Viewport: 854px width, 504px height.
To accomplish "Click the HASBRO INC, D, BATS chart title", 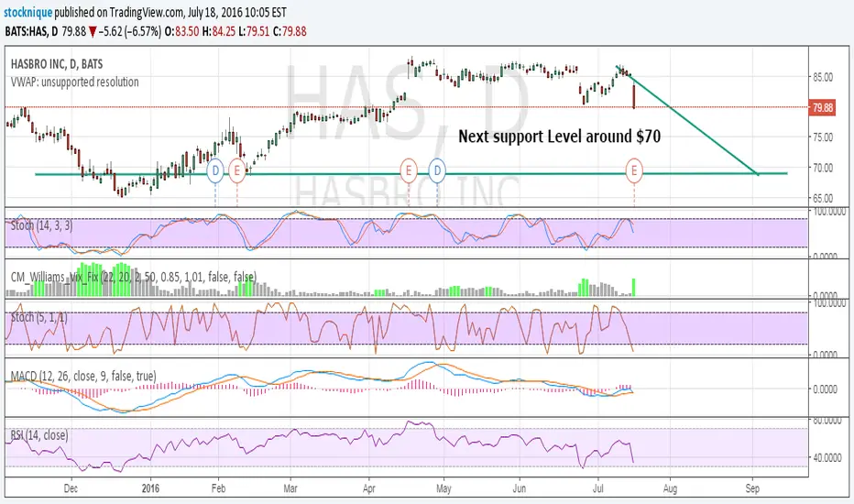I will coord(57,64).
